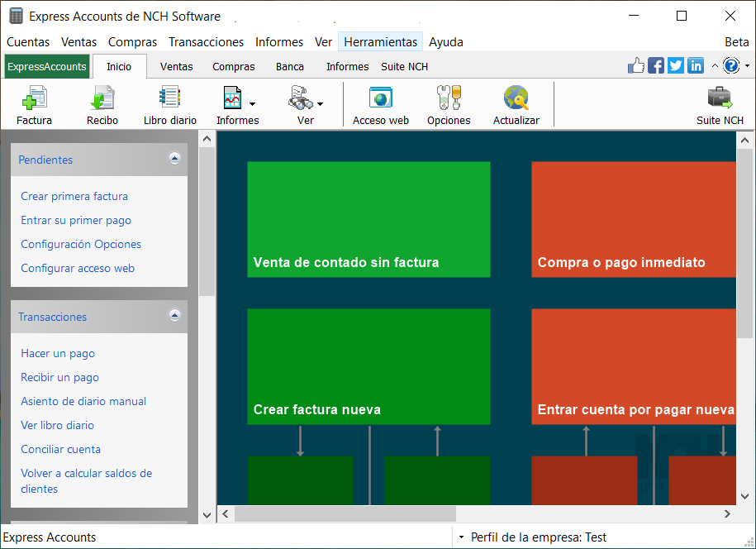Viewport: 756px width, 549px height.
Task: Click Perfil de la empresa: Test text
Action: click(539, 537)
